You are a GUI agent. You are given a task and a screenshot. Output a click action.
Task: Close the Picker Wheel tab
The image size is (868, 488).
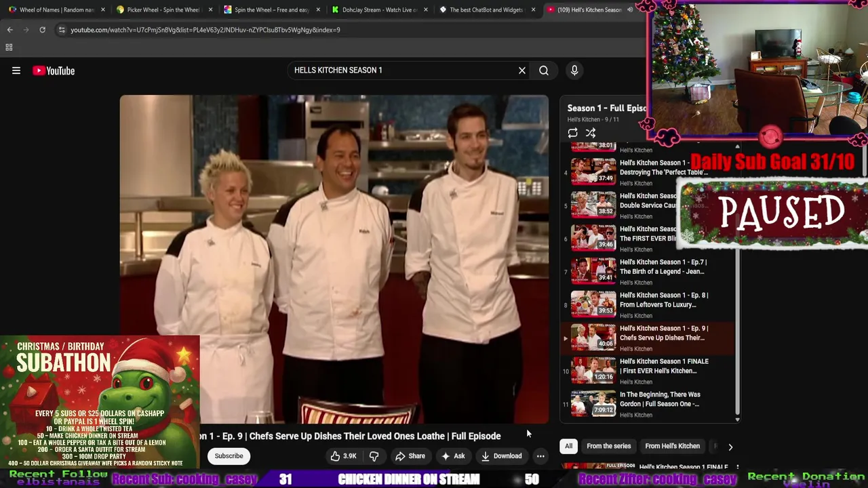pyautogui.click(x=211, y=10)
